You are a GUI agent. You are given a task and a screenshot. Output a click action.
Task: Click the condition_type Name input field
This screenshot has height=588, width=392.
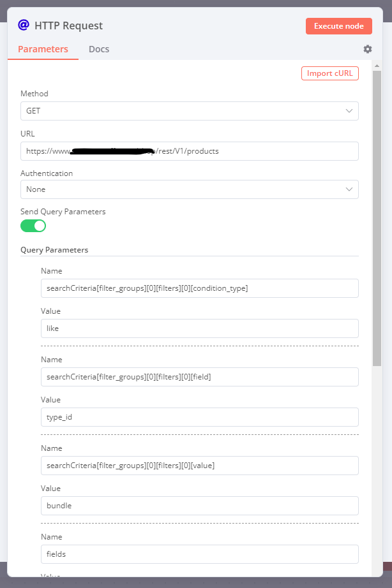coord(199,288)
